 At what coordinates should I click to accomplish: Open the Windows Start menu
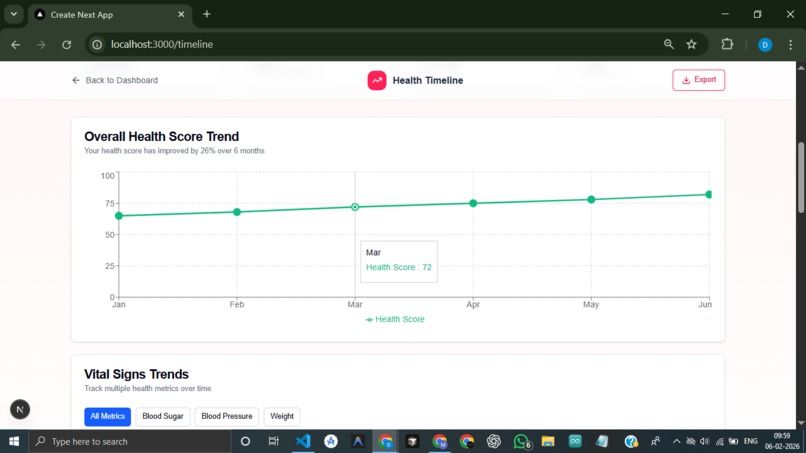pyautogui.click(x=14, y=441)
